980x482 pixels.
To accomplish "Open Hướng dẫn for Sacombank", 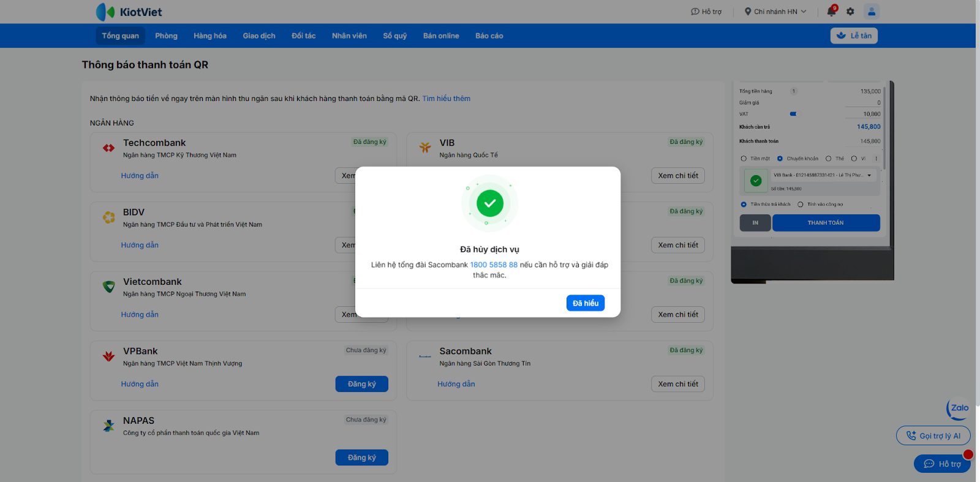I will [x=456, y=384].
